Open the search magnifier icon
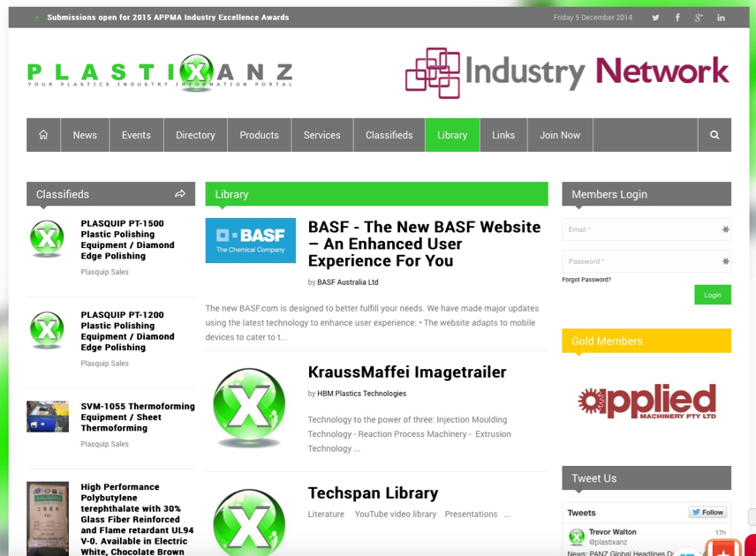756x556 pixels. (714, 135)
